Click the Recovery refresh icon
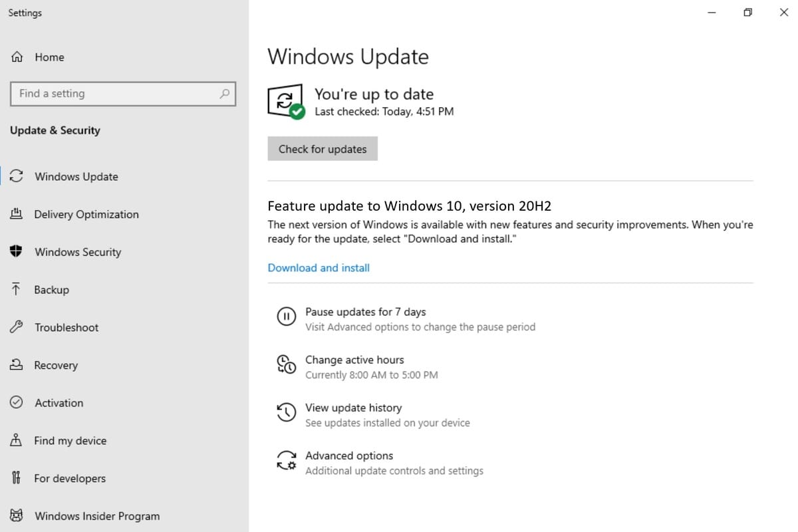798x532 pixels. 17,364
